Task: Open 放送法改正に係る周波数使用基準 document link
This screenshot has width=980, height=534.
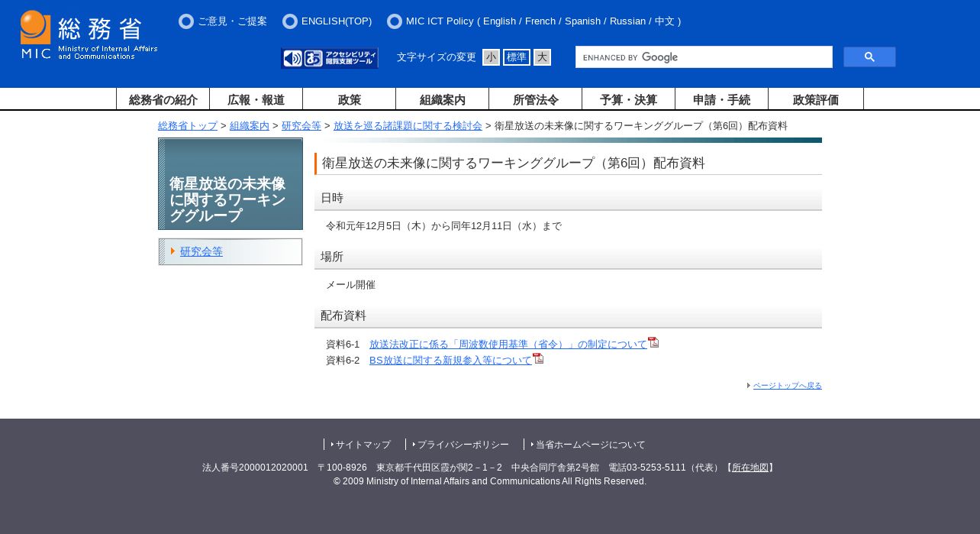Action: pyautogui.click(x=508, y=345)
